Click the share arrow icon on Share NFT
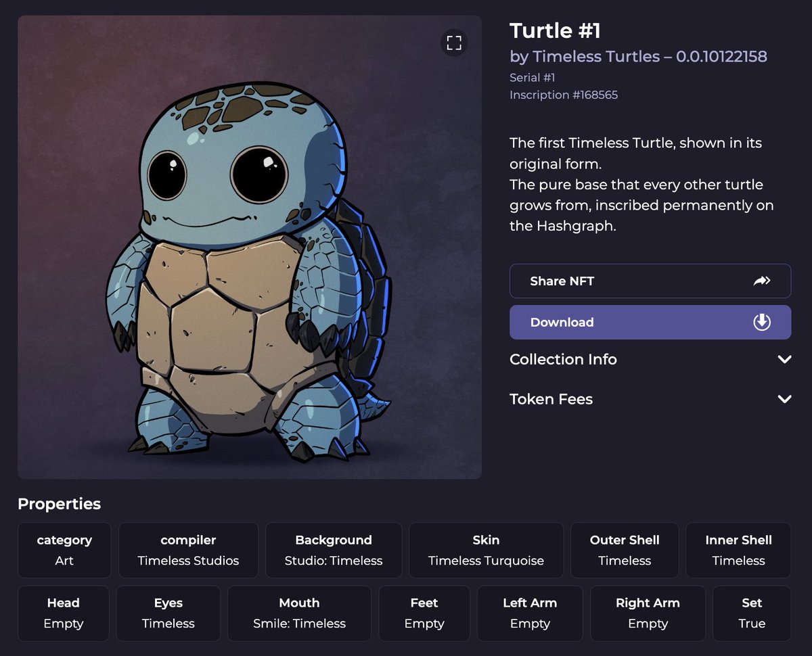Viewport: 812px width, 656px height. coord(763,279)
